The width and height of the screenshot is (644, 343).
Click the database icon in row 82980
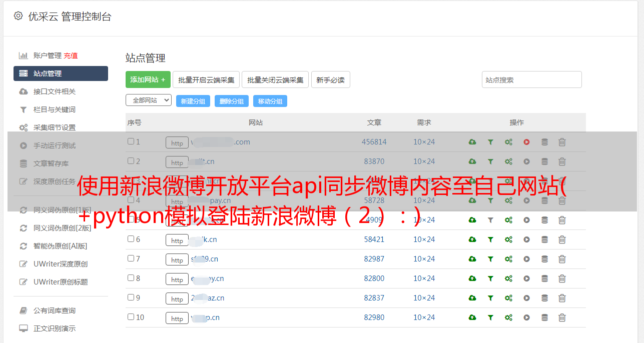click(544, 317)
